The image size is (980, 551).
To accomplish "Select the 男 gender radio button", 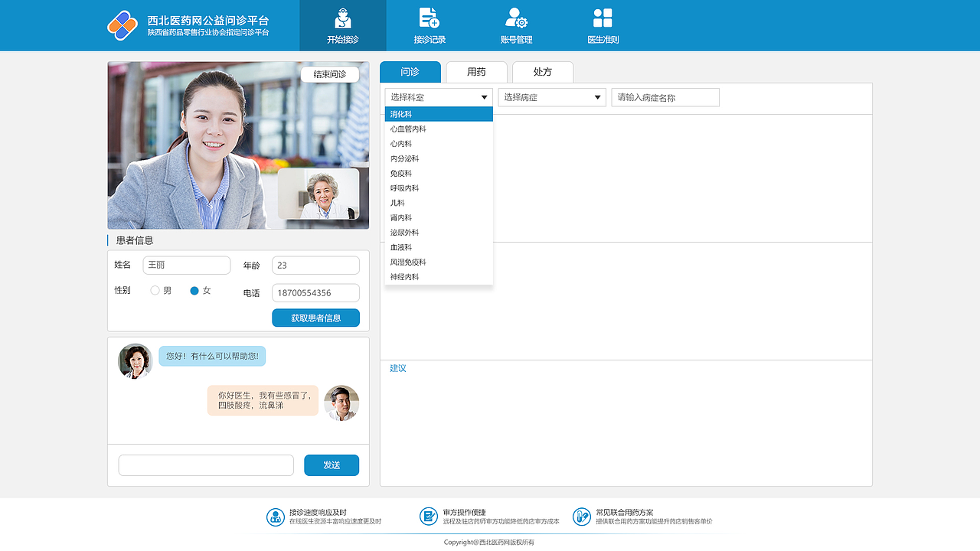I will click(x=155, y=291).
